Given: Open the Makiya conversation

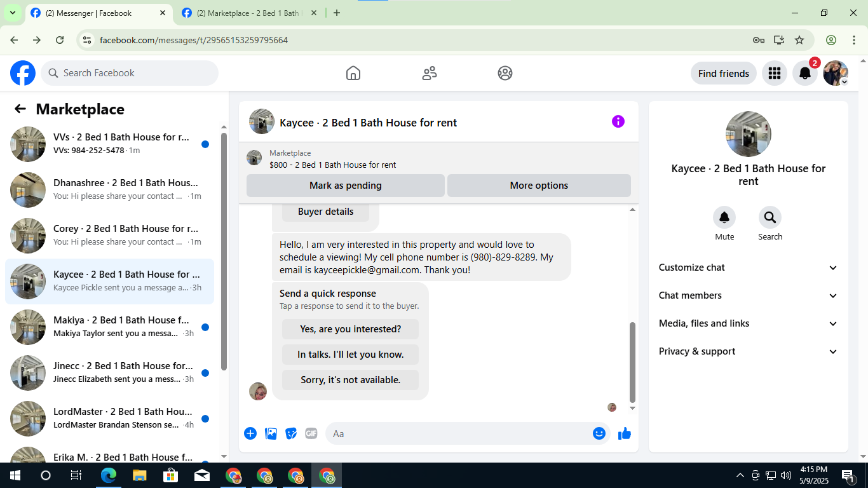Looking at the screenshot, I should [109, 327].
